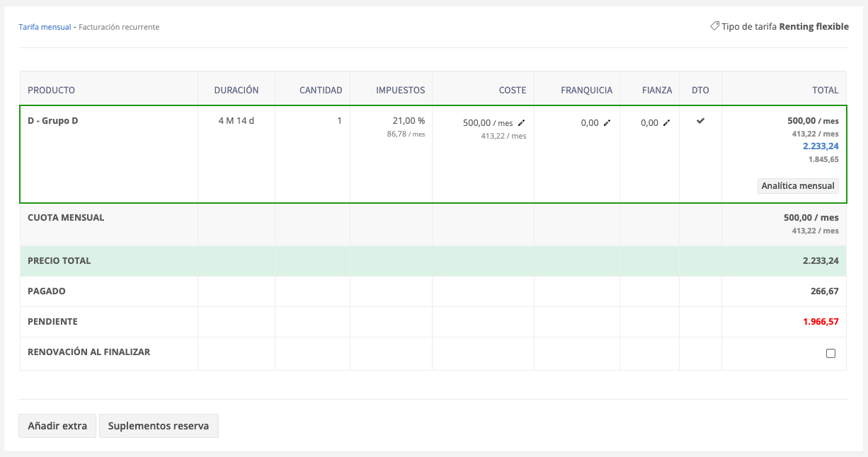Click the red 1.966,57 pending amount
868x457 pixels.
coord(821,322)
